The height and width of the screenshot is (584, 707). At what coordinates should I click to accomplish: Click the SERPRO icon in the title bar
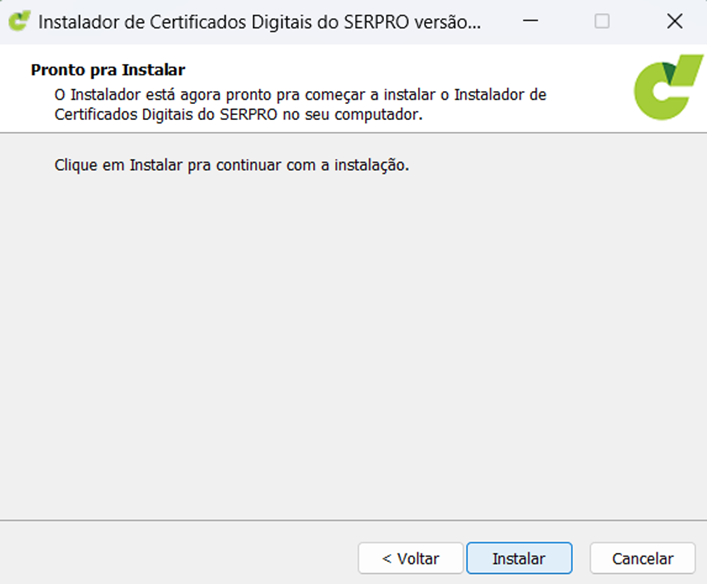(x=18, y=22)
